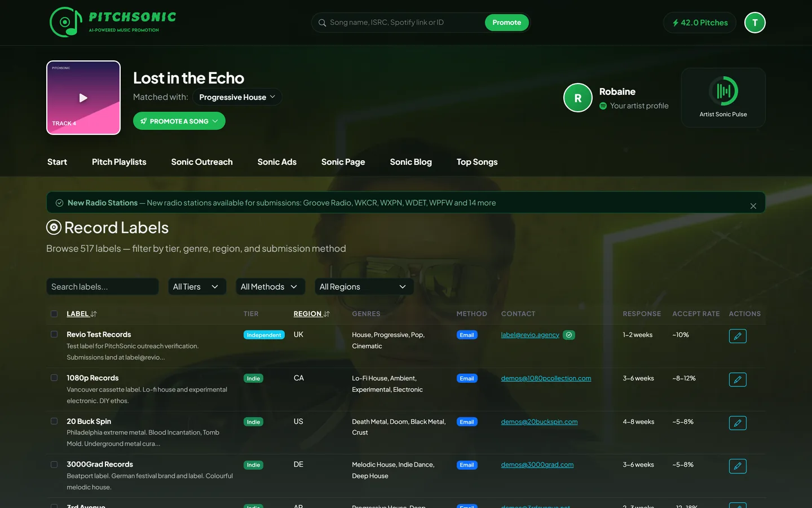
Task: Click Indie tier badge on 1080p Records
Action: point(253,379)
